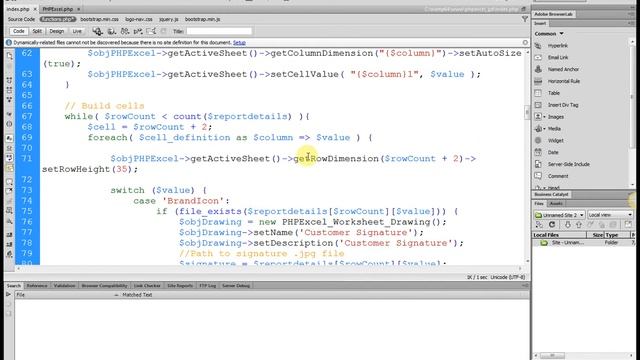Insert a Named Anchor via its icon
The width and height of the screenshot is (640, 360).
[x=538, y=69]
